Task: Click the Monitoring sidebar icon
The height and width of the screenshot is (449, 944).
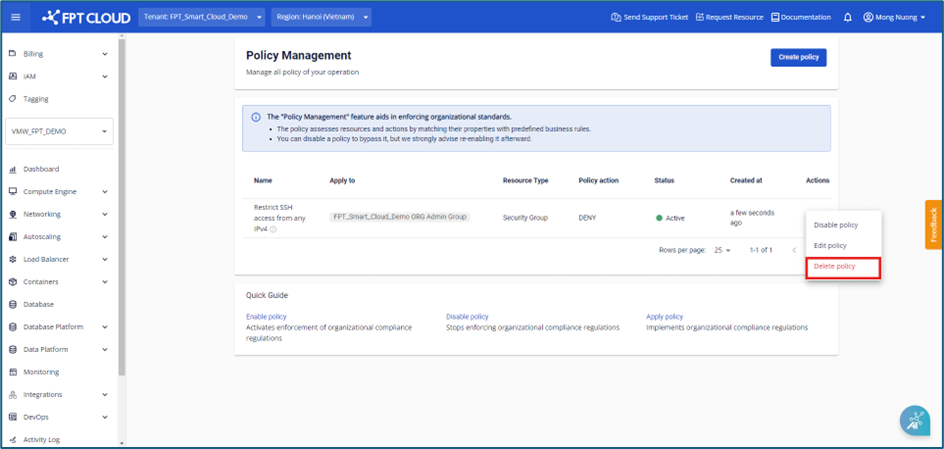Action: [x=13, y=372]
